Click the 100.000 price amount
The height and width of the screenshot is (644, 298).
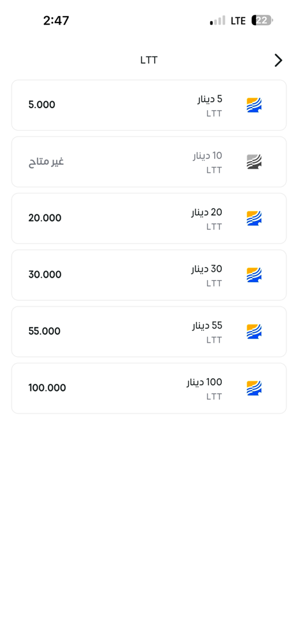[x=47, y=388]
